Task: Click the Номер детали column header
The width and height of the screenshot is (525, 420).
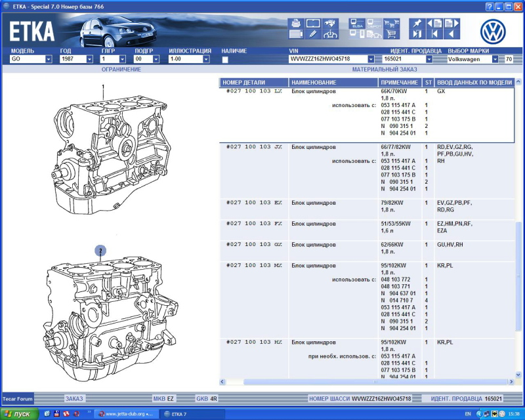Action: pyautogui.click(x=254, y=83)
